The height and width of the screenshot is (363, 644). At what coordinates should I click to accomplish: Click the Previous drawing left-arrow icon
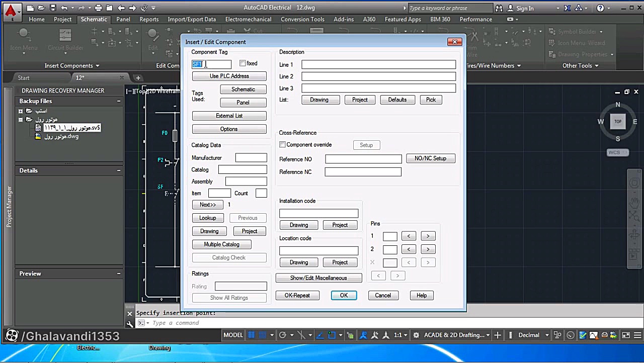coord(121,8)
